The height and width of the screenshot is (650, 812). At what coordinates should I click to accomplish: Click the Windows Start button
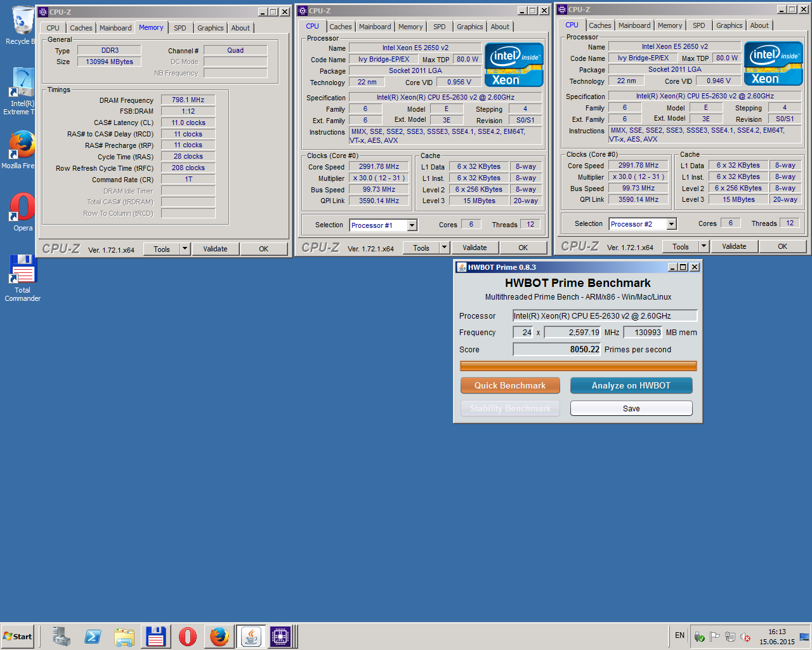coord(17,637)
